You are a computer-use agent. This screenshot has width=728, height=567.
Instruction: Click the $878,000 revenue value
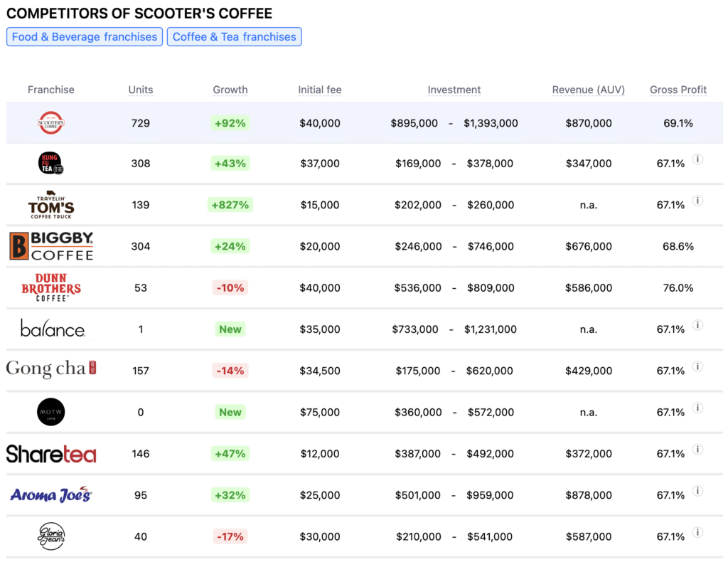tap(588, 495)
